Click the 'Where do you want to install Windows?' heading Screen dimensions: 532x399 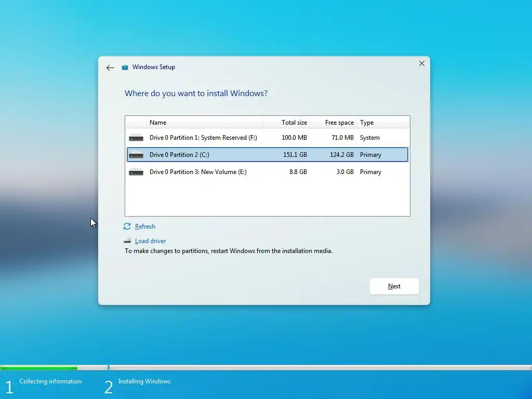coord(196,94)
